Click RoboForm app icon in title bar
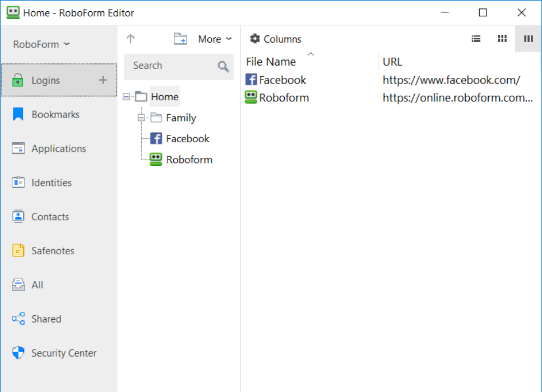 [13, 12]
